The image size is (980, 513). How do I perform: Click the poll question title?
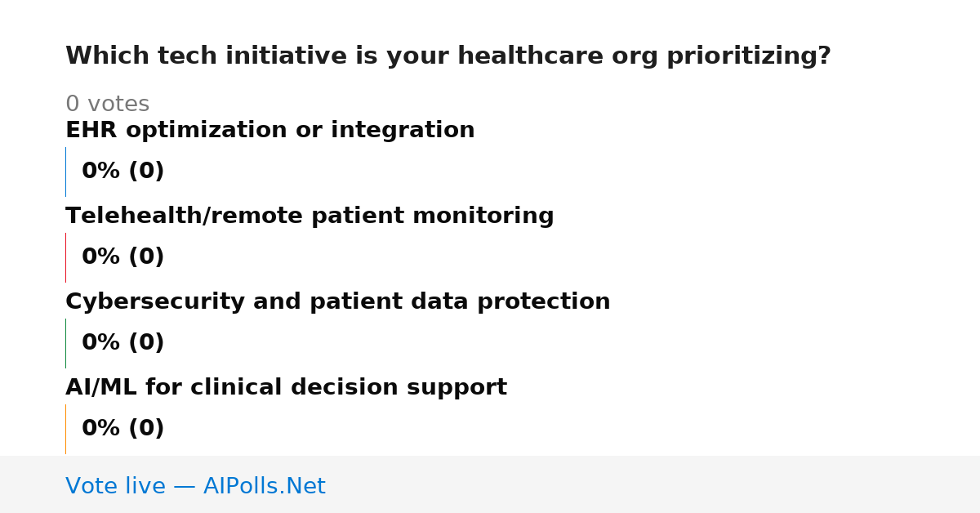[448, 56]
